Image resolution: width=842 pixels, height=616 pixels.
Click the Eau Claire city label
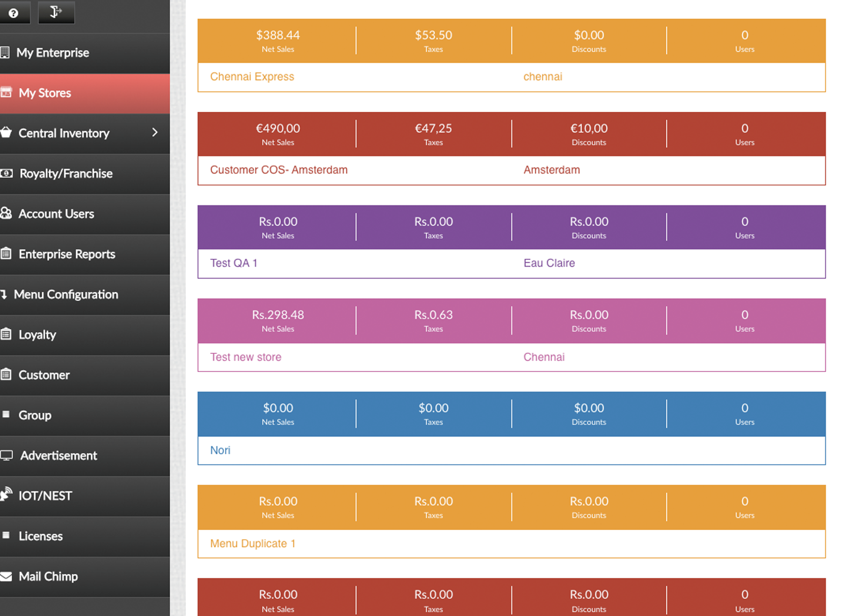(x=549, y=263)
